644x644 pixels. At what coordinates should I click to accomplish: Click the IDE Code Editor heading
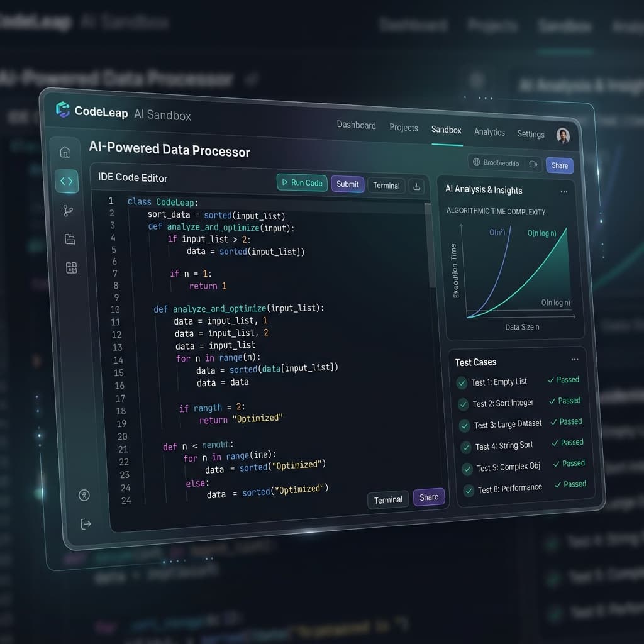click(133, 177)
